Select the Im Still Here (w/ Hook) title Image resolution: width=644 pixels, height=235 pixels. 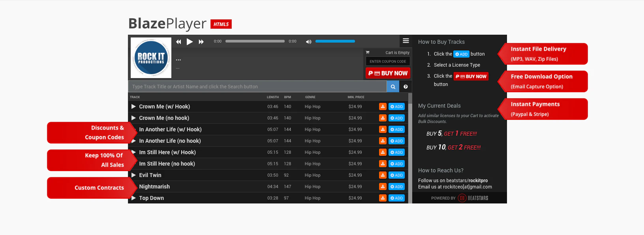point(167,152)
